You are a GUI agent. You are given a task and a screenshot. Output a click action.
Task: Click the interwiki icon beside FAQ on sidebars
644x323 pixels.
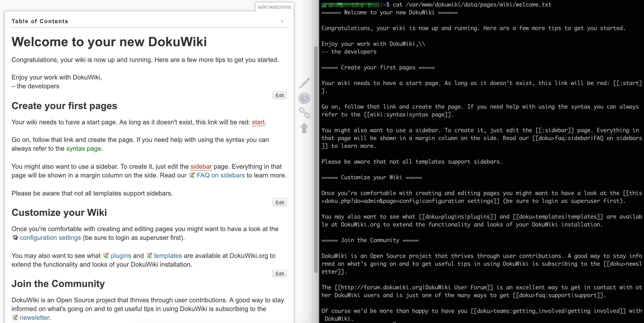192,175
